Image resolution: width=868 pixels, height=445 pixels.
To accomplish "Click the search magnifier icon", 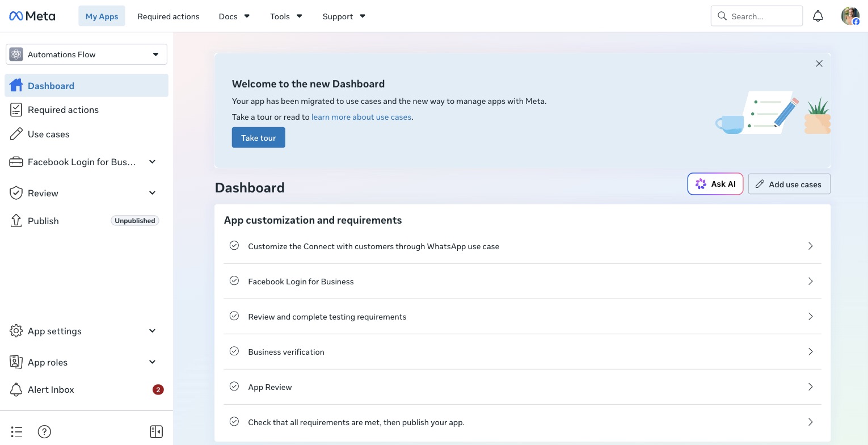I will pos(722,16).
